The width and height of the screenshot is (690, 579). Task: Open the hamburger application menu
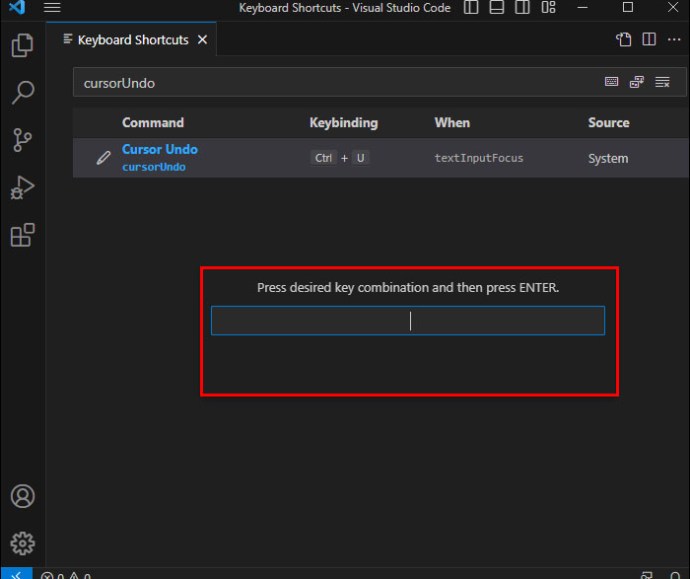pyautogui.click(x=52, y=7)
